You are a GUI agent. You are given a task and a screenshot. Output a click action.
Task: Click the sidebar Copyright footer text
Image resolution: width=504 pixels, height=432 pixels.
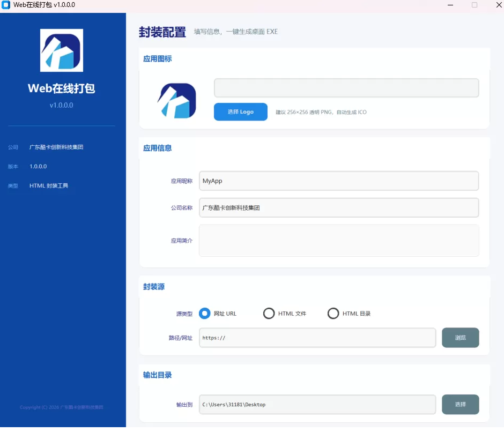tap(62, 407)
